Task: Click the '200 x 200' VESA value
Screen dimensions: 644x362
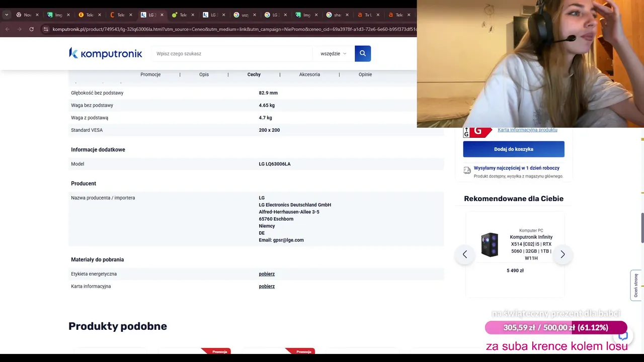Action: point(269,130)
